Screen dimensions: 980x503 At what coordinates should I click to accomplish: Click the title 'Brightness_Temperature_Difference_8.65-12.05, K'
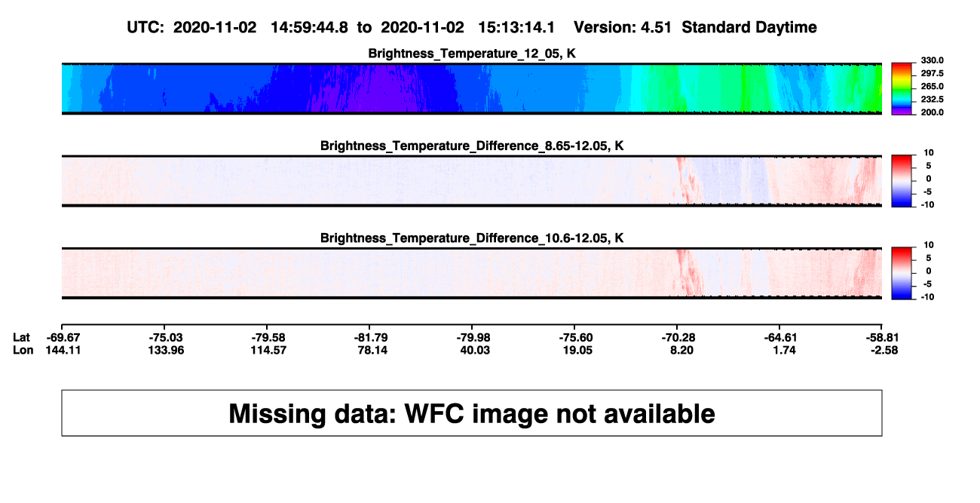click(472, 146)
